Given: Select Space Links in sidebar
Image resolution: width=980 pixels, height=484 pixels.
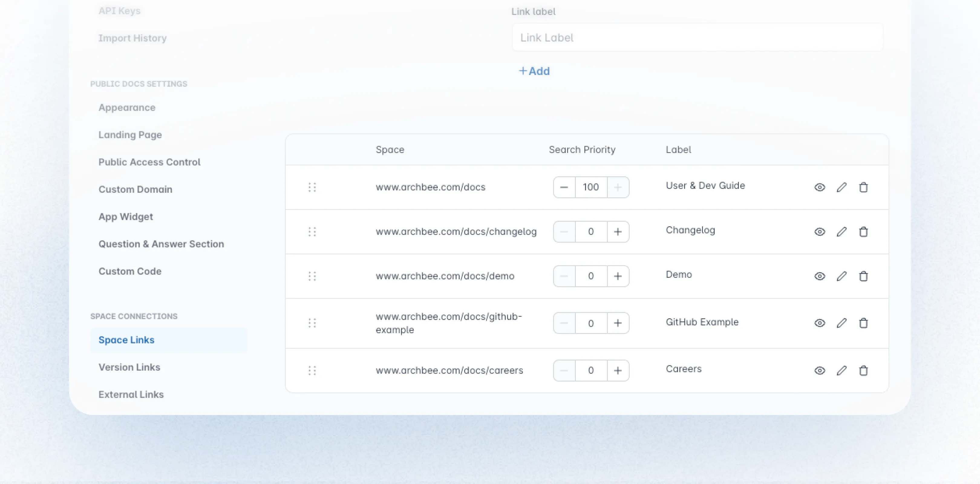Looking at the screenshot, I should (168, 340).
